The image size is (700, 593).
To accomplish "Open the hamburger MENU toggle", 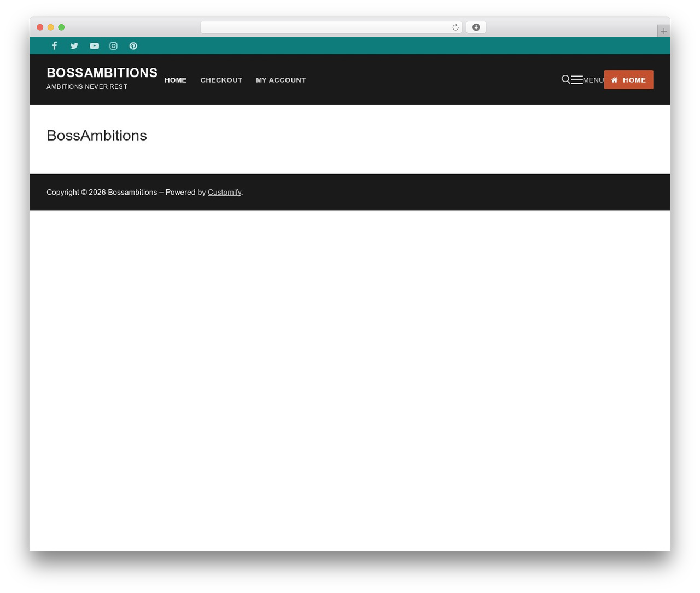I will pos(587,80).
